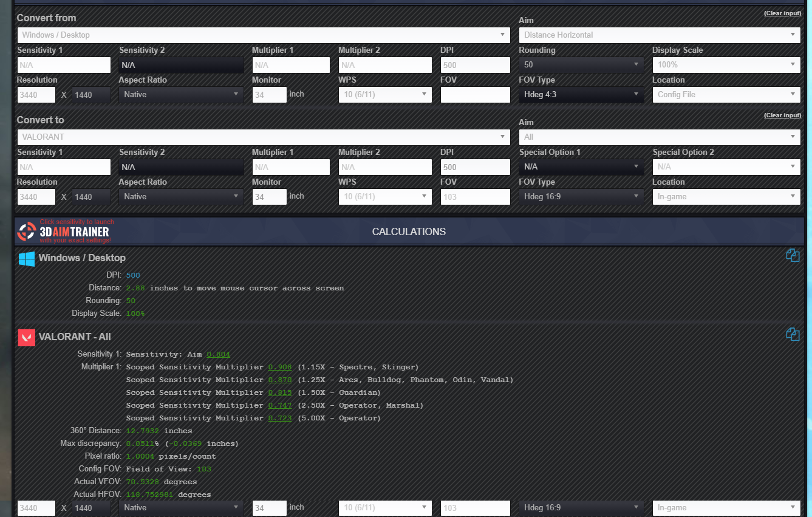Focus Sensitivity 2 field under Convert to

coord(181,167)
